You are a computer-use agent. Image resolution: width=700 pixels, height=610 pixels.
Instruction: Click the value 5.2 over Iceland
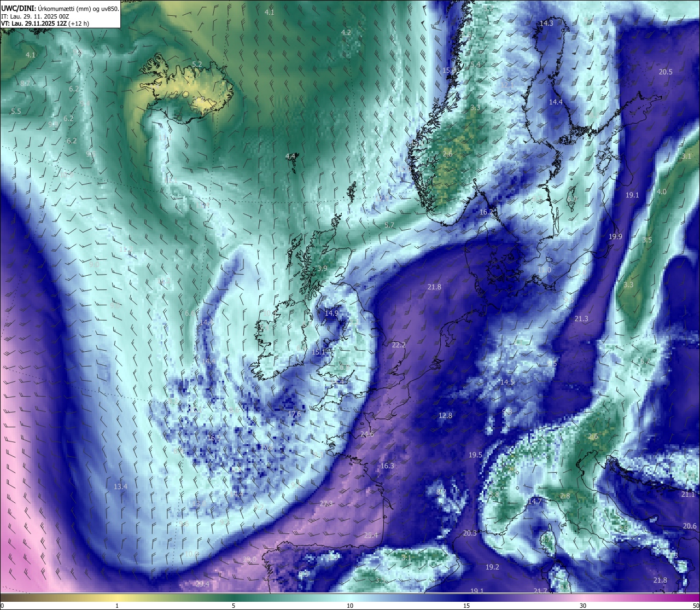(x=197, y=64)
